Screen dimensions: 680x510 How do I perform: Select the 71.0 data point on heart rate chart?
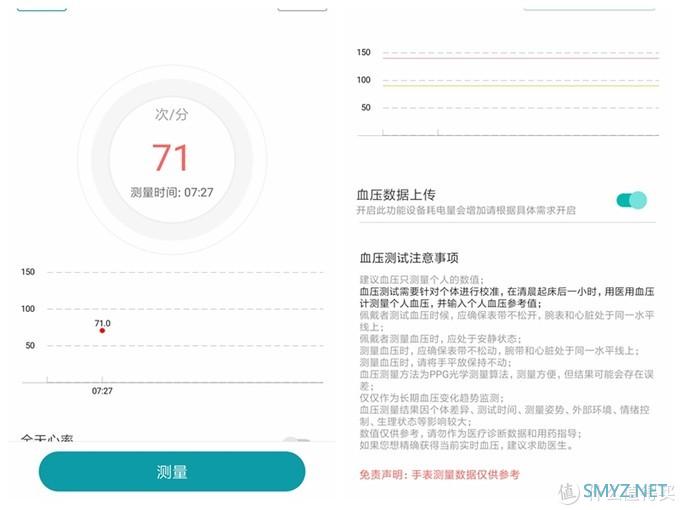point(102,330)
